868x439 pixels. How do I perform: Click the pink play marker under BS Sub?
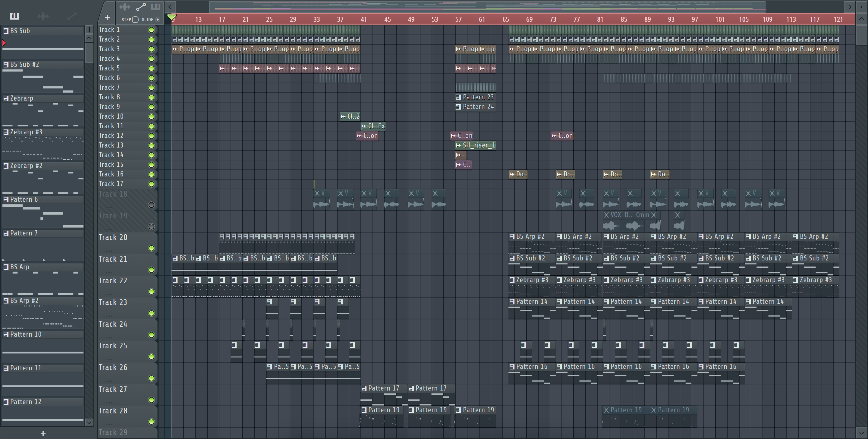4,43
